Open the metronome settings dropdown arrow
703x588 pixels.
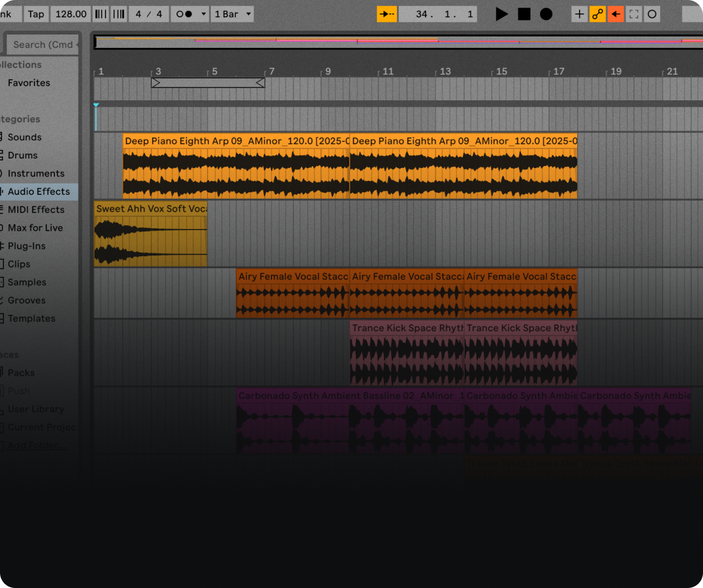pos(204,13)
